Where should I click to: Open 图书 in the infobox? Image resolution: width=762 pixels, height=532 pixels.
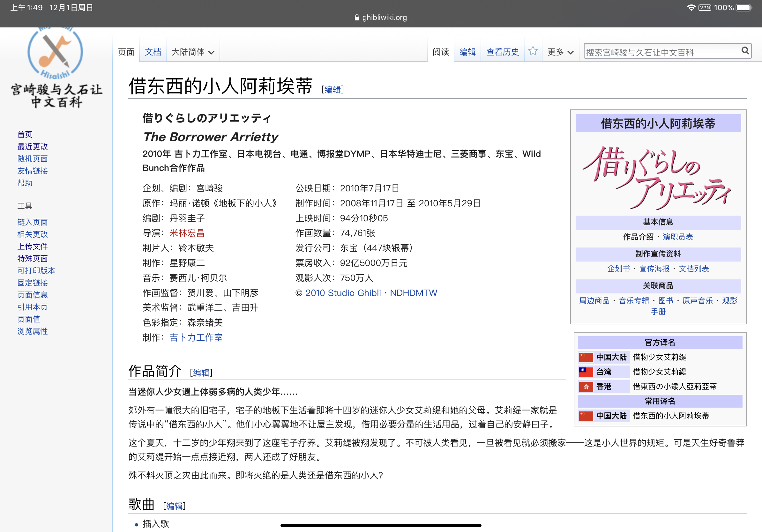(x=666, y=301)
